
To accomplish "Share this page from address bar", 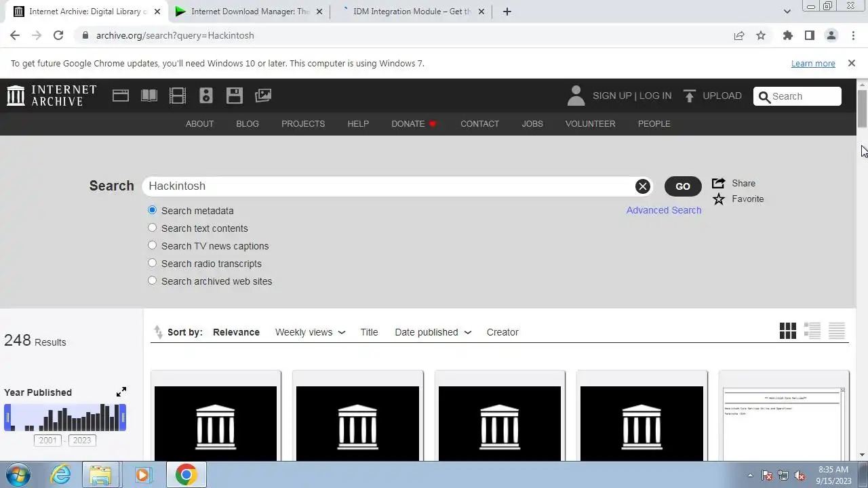I will pyautogui.click(x=739, y=35).
